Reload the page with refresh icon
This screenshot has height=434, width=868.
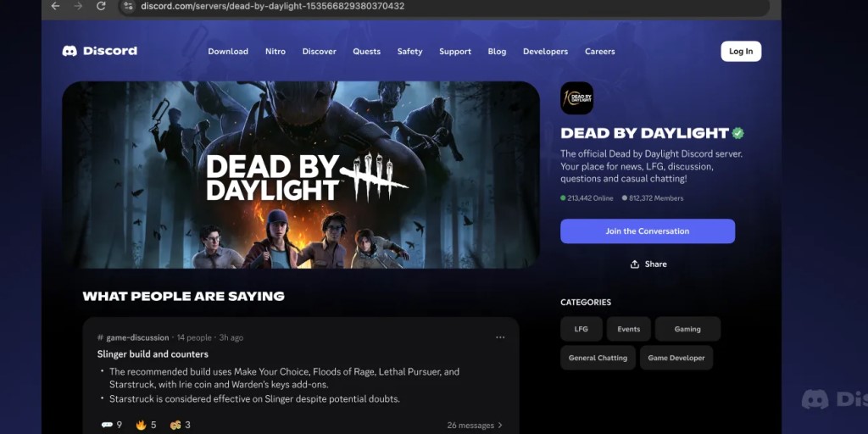coord(101,6)
